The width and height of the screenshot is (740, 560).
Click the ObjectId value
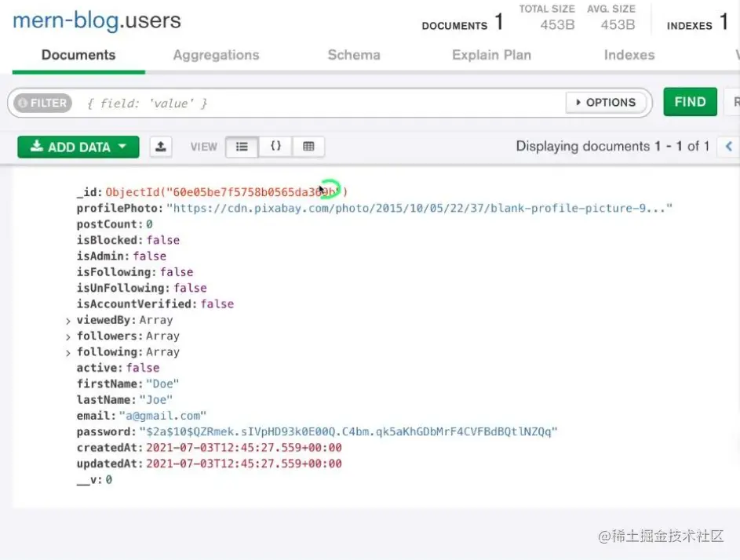pos(227,192)
